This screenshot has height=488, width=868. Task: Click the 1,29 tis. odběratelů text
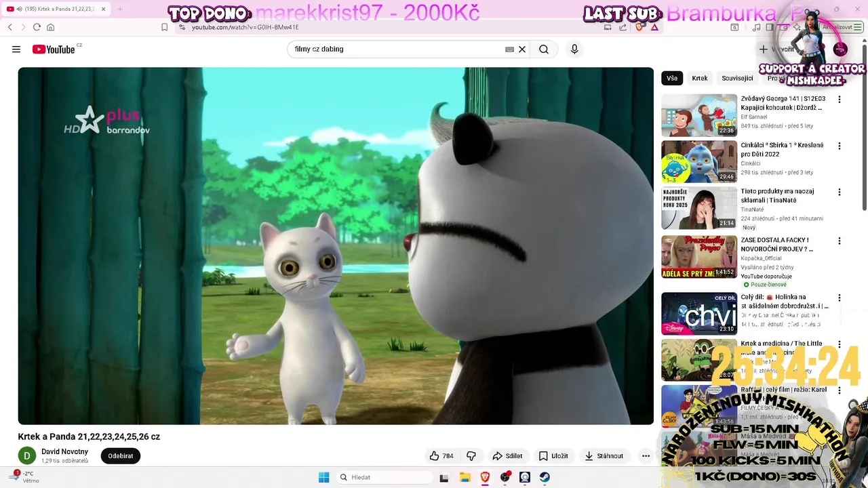pyautogui.click(x=65, y=461)
